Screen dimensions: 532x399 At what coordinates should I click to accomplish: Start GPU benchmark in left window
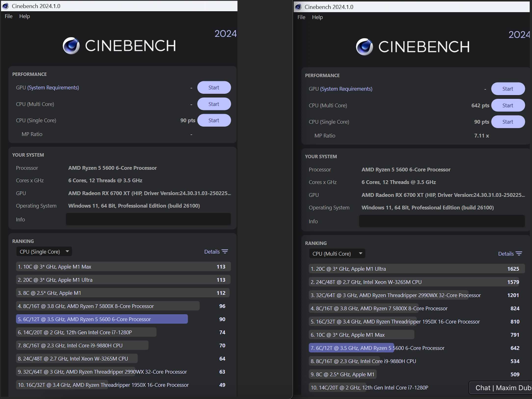click(x=214, y=88)
